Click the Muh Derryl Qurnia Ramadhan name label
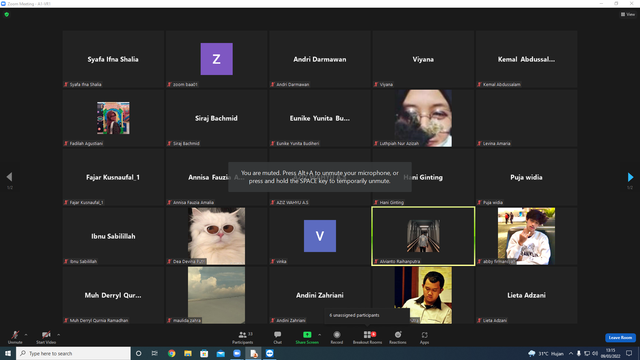This screenshot has height=360, width=640. [99, 320]
